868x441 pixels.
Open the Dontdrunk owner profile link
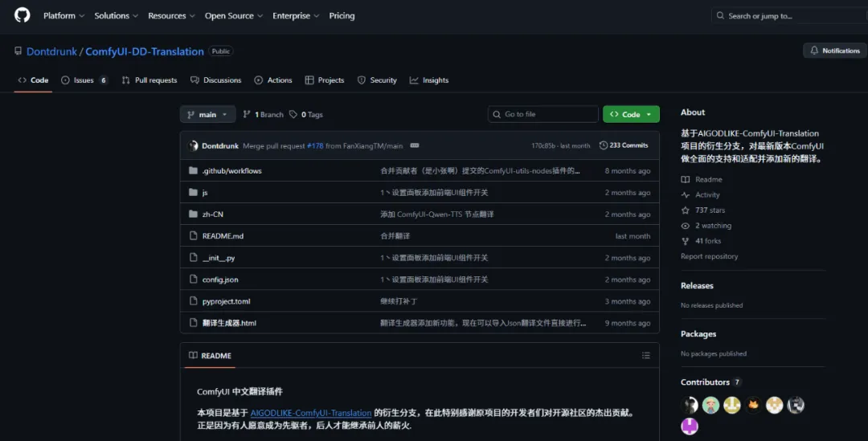click(51, 51)
